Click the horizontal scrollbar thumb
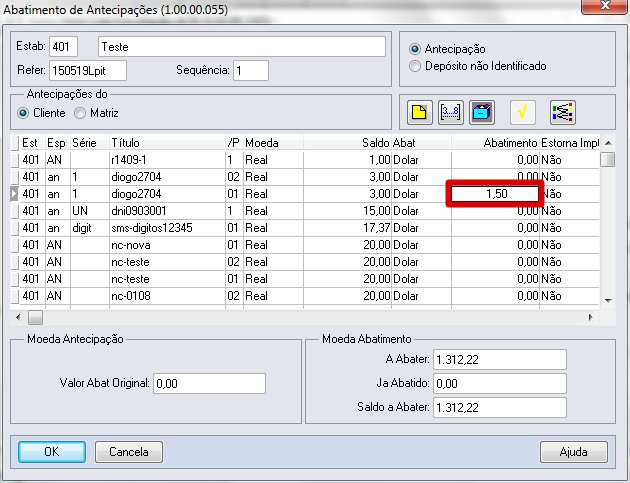 point(35,318)
